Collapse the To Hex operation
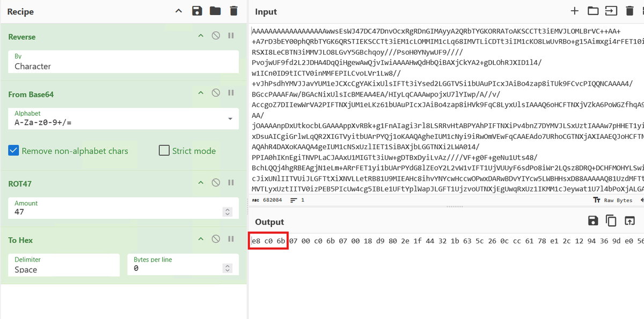 pos(201,239)
